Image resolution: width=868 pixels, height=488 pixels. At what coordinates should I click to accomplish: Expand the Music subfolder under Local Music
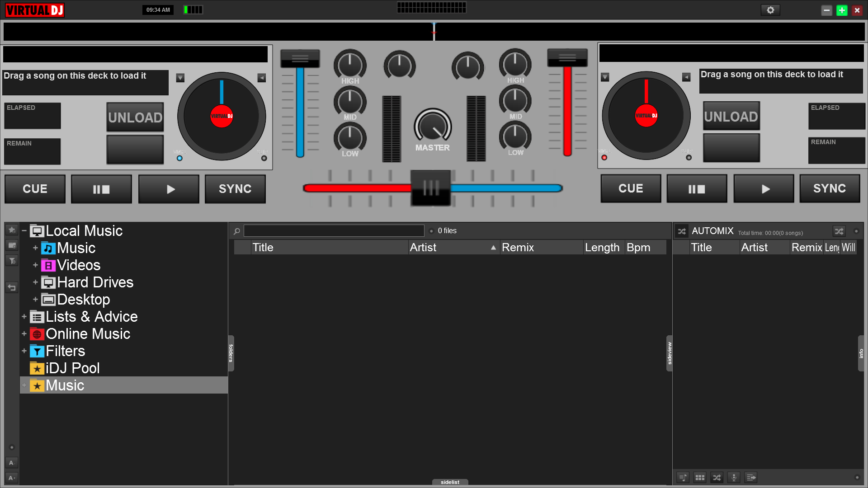pos(35,248)
